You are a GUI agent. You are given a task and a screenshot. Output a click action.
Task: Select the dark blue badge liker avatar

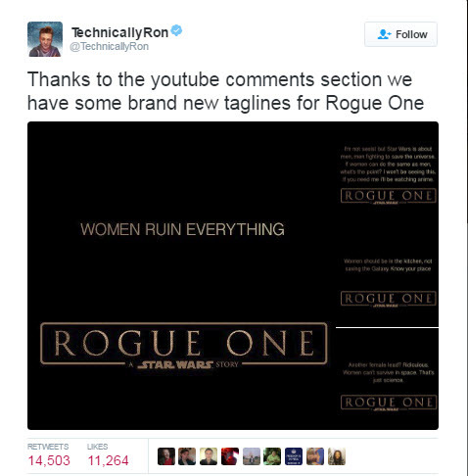(294, 456)
